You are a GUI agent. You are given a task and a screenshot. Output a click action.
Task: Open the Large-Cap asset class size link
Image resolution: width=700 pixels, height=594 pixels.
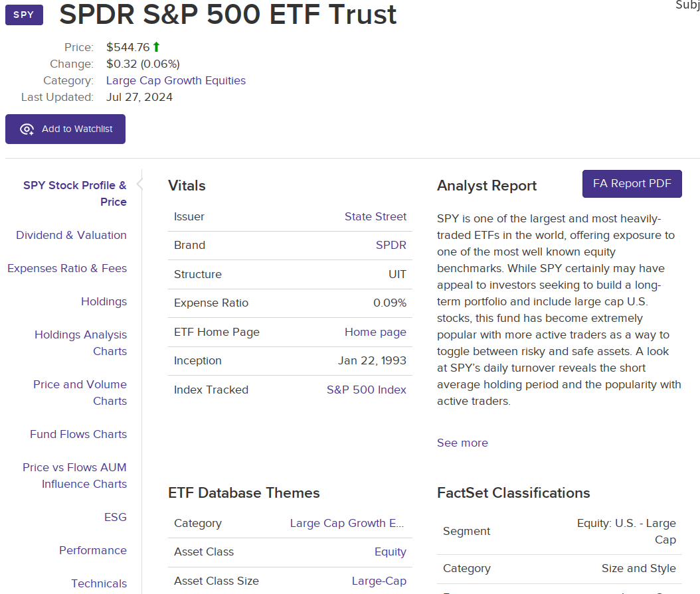tap(379, 581)
